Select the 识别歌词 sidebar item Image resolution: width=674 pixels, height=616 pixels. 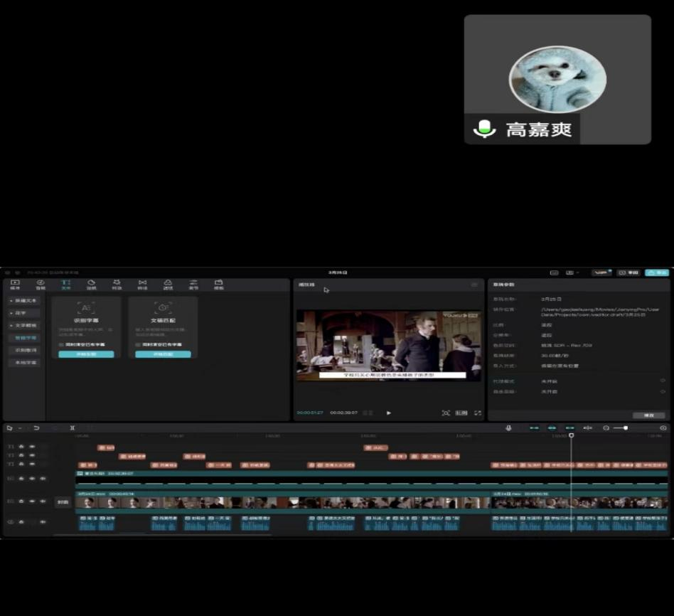pyautogui.click(x=24, y=350)
